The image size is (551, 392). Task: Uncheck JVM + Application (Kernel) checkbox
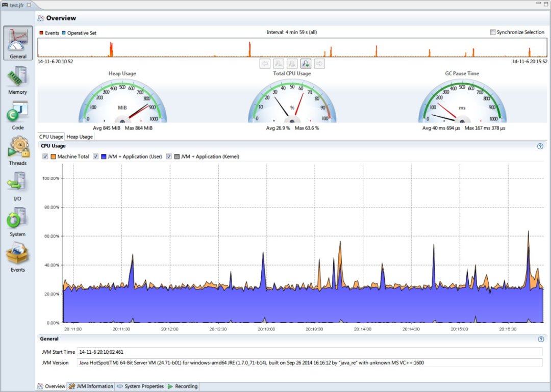(x=169, y=156)
